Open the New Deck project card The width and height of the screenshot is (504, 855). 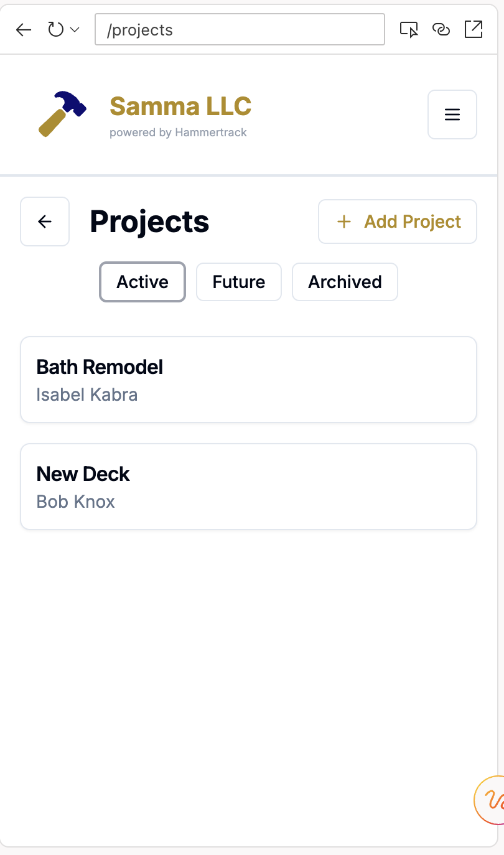click(x=248, y=487)
